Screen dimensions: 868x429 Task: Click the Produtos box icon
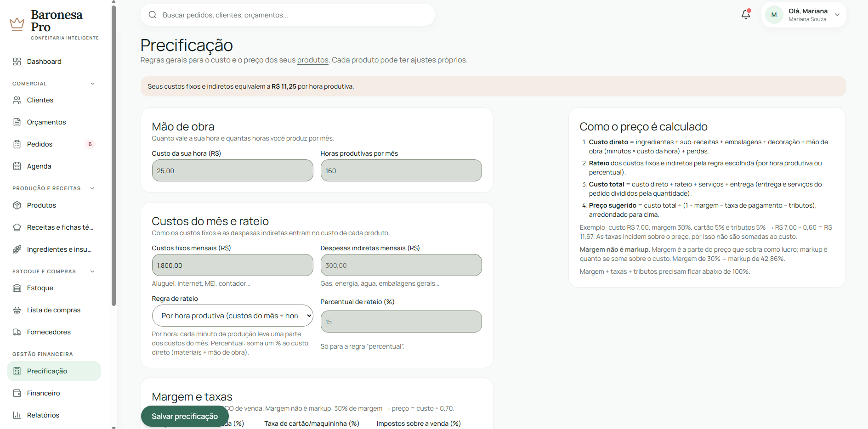[17, 205]
